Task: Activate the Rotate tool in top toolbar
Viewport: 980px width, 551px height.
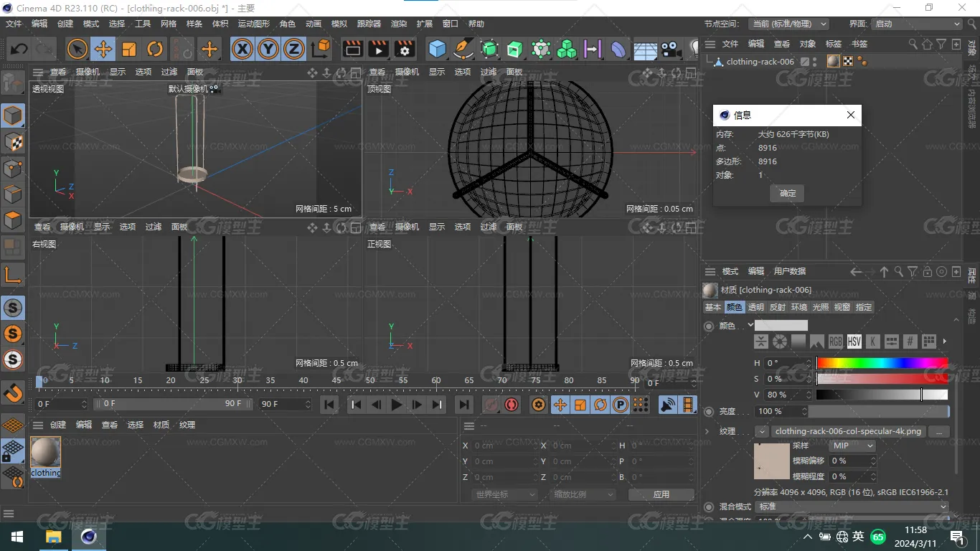Action: point(154,49)
